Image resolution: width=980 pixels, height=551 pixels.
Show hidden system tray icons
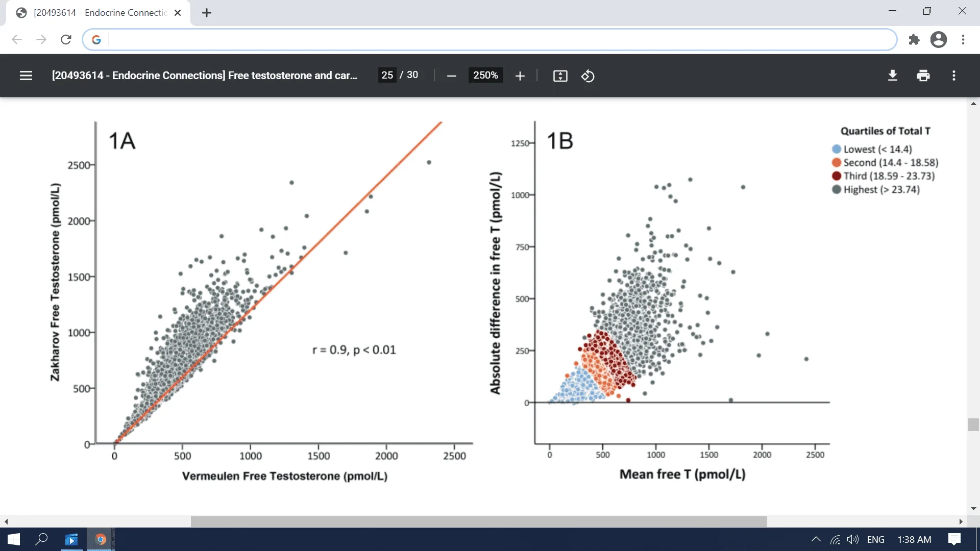click(x=816, y=539)
